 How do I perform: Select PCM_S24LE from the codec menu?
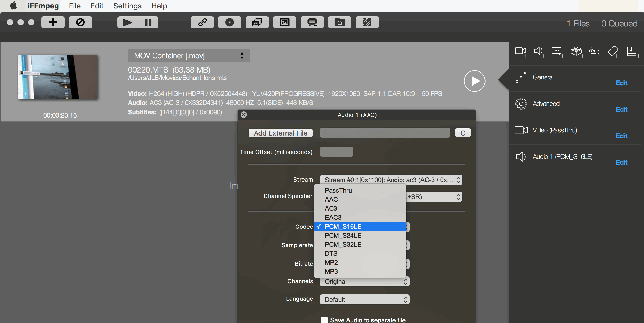pyautogui.click(x=343, y=236)
